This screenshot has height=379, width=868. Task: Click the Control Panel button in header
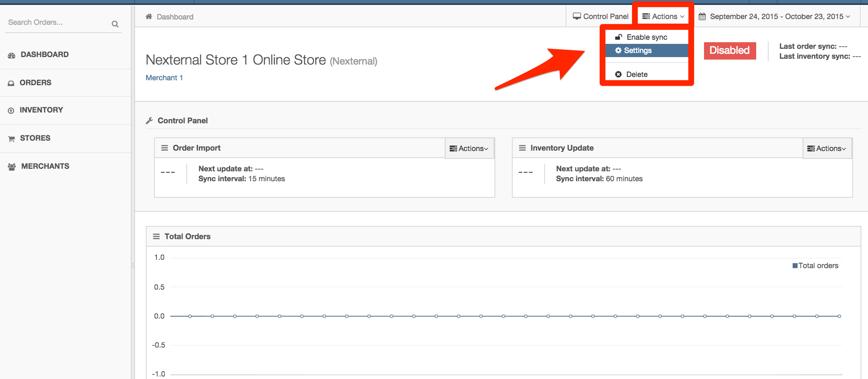[600, 17]
